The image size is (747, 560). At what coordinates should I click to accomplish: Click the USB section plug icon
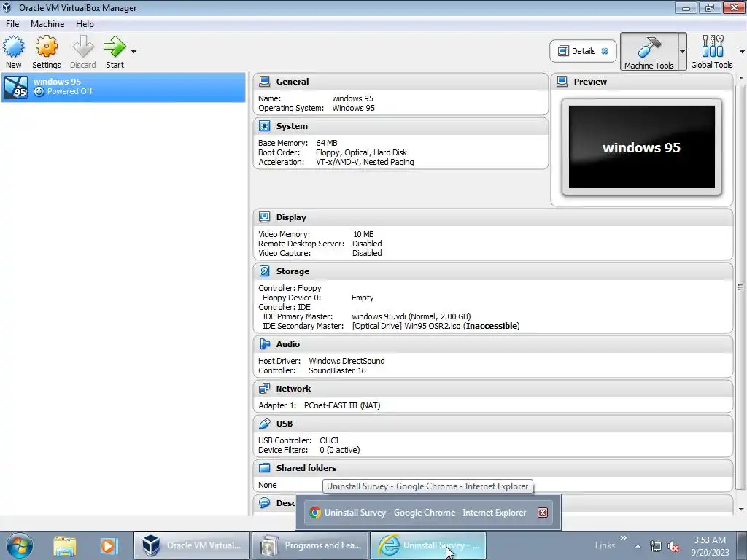point(264,424)
